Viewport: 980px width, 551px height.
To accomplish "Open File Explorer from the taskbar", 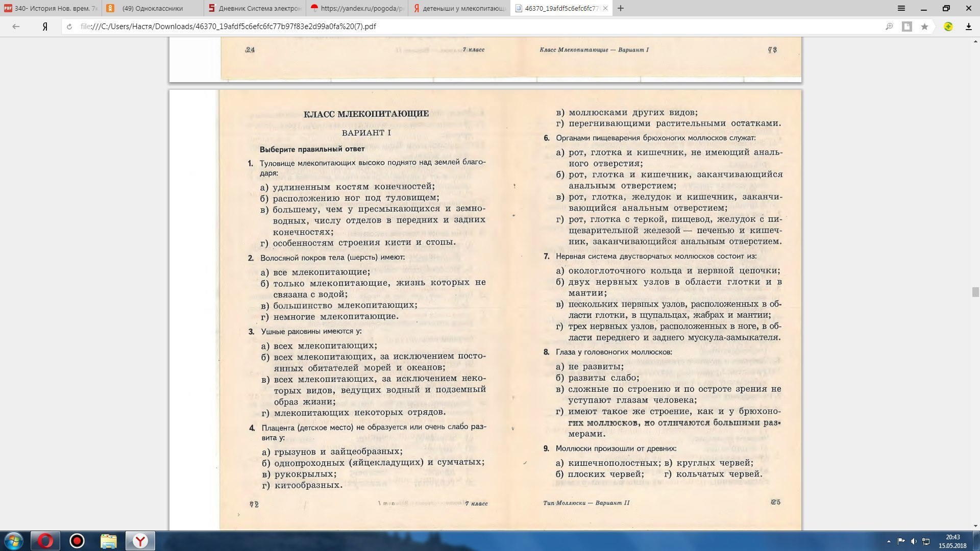I will pyautogui.click(x=109, y=541).
